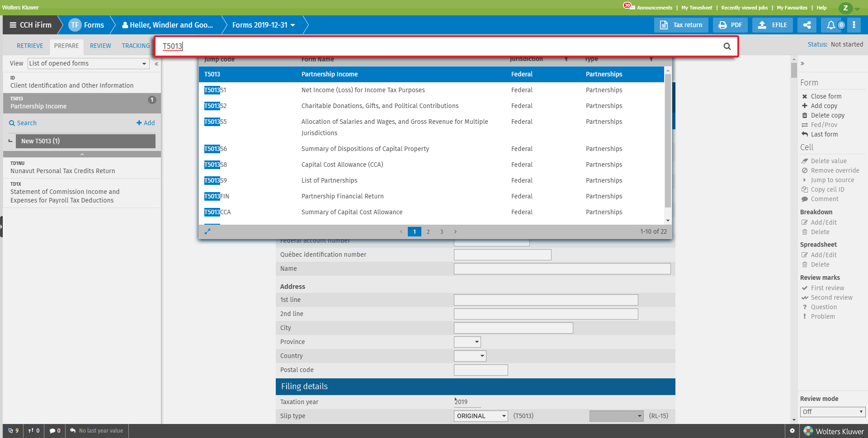Image resolution: width=868 pixels, height=438 pixels.
Task: Open the notifications bell icon
Action: coord(831,25)
